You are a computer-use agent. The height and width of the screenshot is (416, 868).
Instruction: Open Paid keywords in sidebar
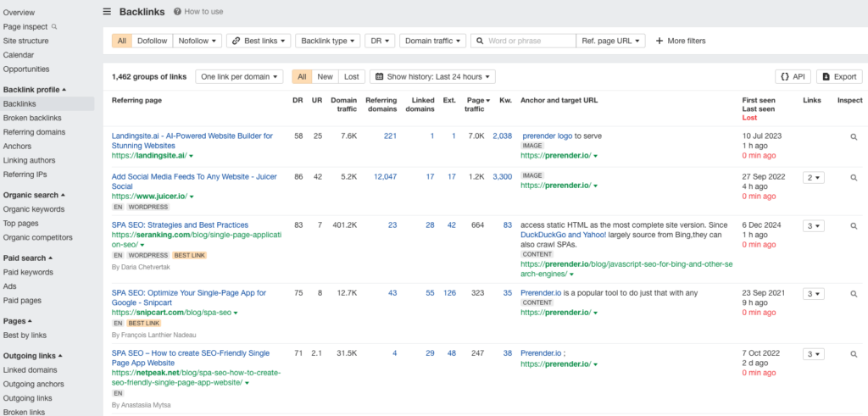[x=28, y=272]
